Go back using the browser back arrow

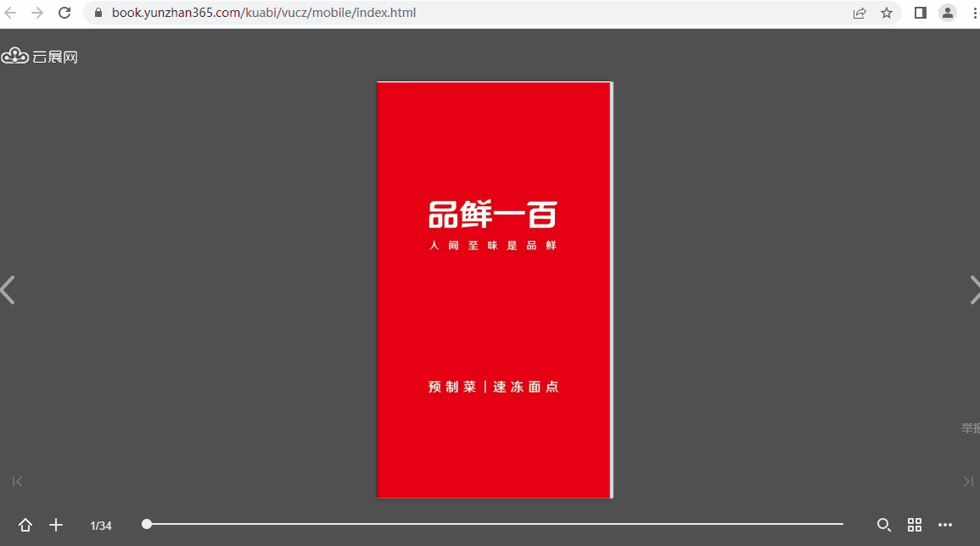click(x=10, y=13)
